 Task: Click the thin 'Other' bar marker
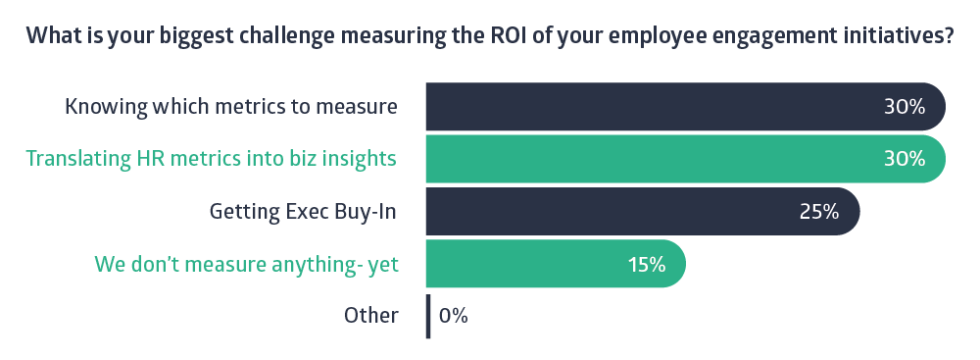click(x=428, y=316)
